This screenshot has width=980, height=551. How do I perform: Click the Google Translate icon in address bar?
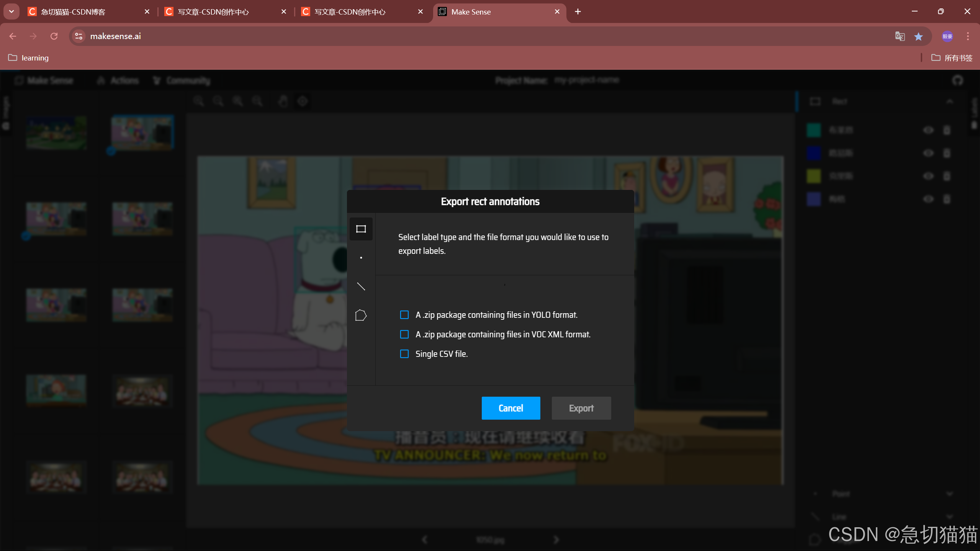(900, 36)
